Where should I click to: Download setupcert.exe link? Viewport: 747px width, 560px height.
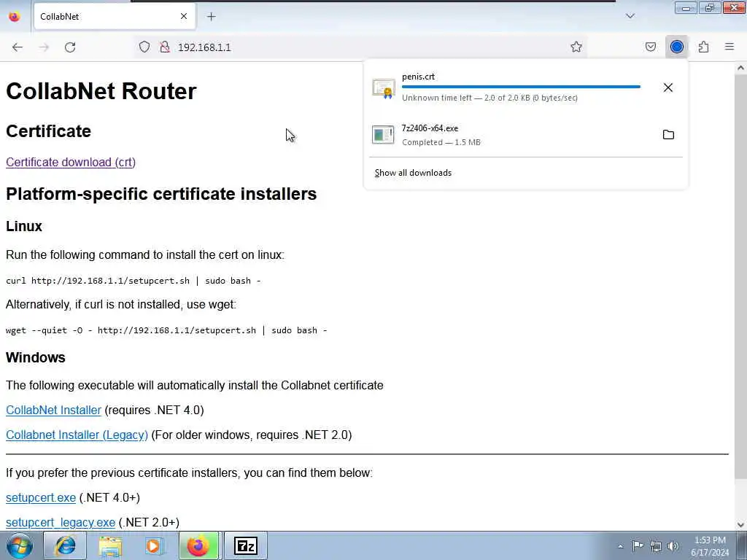[x=41, y=497]
